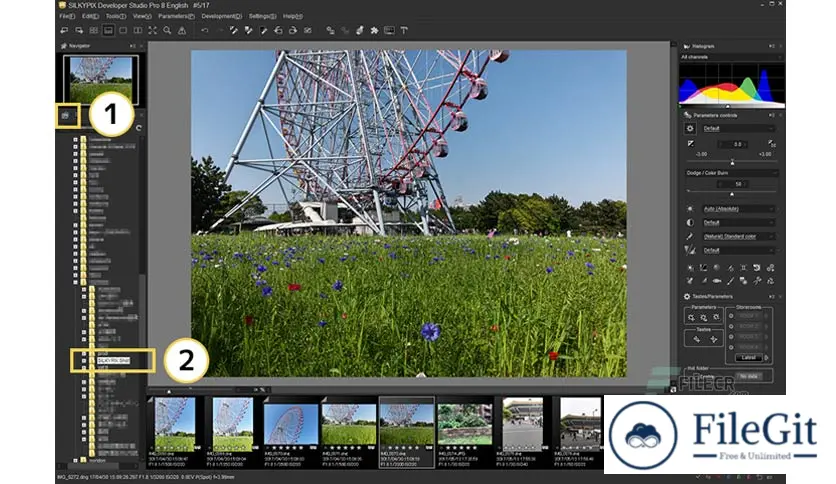
Task: Select the SILKYPIX Shot folder in tree
Action: [x=113, y=361]
